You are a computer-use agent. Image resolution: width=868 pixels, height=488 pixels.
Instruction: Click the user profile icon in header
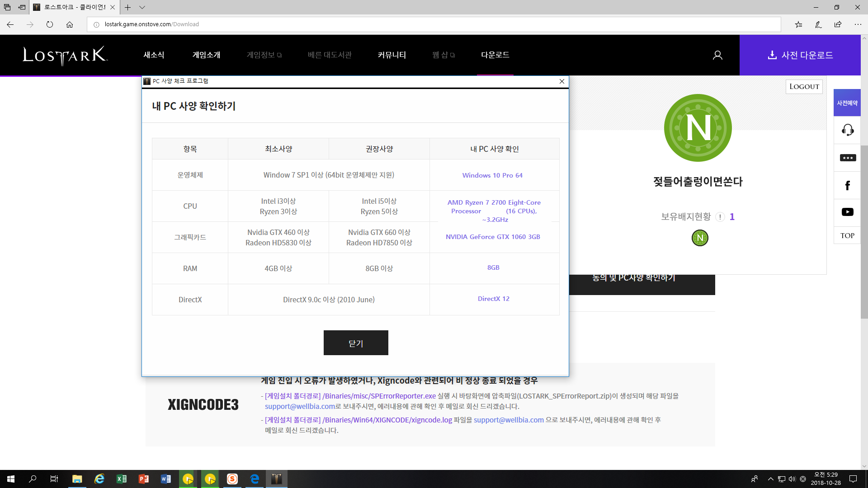[717, 55]
